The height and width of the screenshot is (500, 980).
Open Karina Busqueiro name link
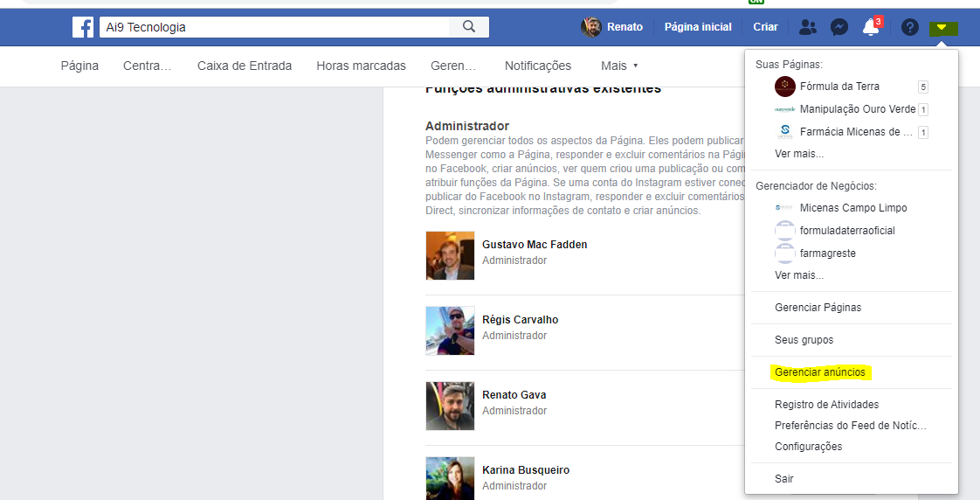[x=526, y=470]
